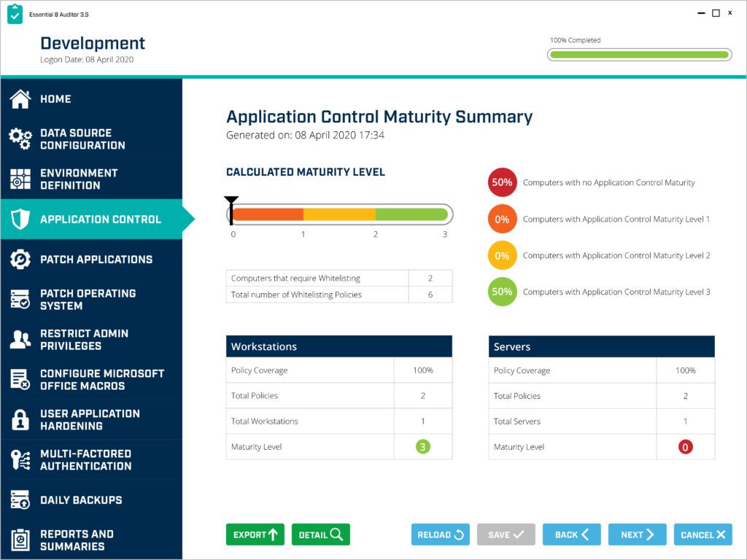Click the Export button
The image size is (747, 560).
click(x=255, y=534)
